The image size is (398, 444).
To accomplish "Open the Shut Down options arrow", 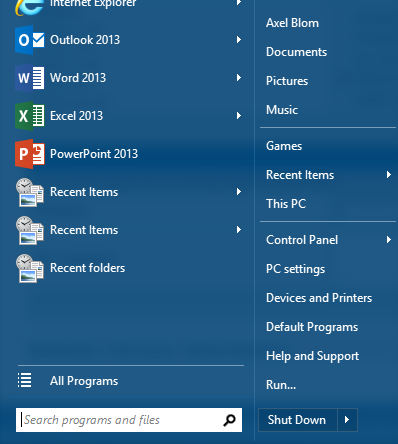I will (347, 420).
